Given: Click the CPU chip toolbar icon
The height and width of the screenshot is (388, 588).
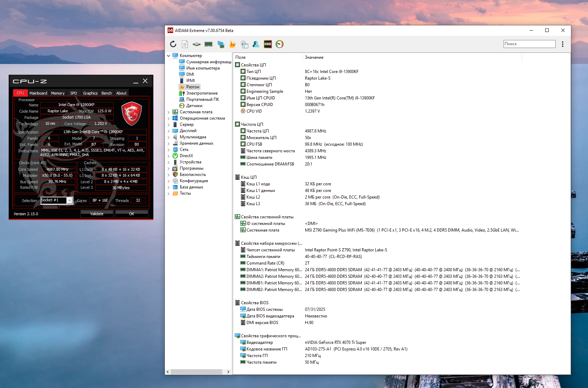Looking at the screenshot, I should (x=197, y=44).
